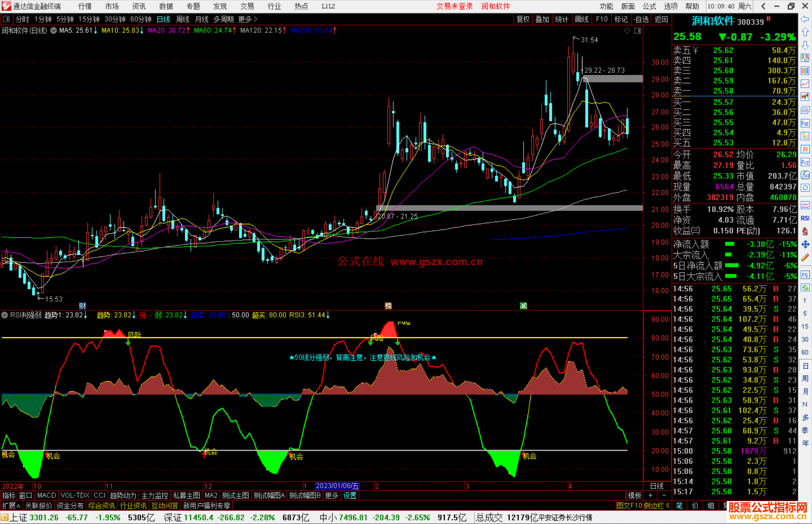Toggle the panel layout icon left of 分时
The width and height of the screenshot is (812, 524).
pyautogui.click(x=6, y=19)
